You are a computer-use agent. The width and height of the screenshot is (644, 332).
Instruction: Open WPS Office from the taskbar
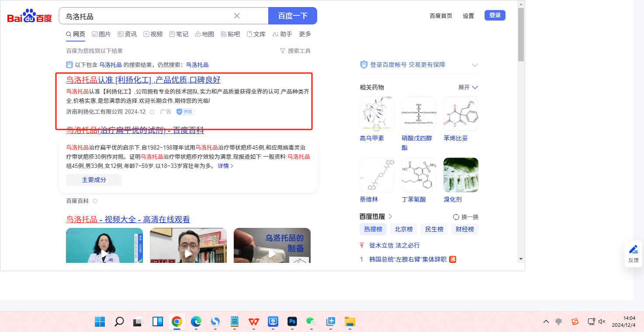coord(254,322)
